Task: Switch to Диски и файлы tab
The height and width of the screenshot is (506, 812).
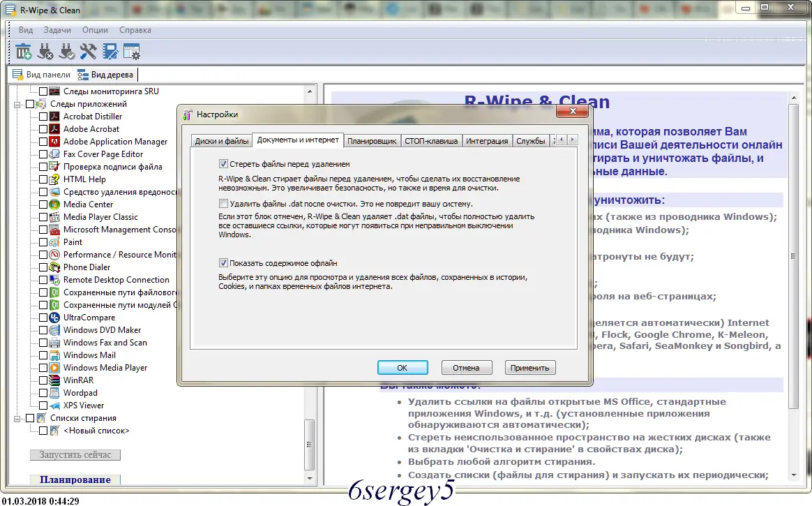Action: (x=222, y=141)
